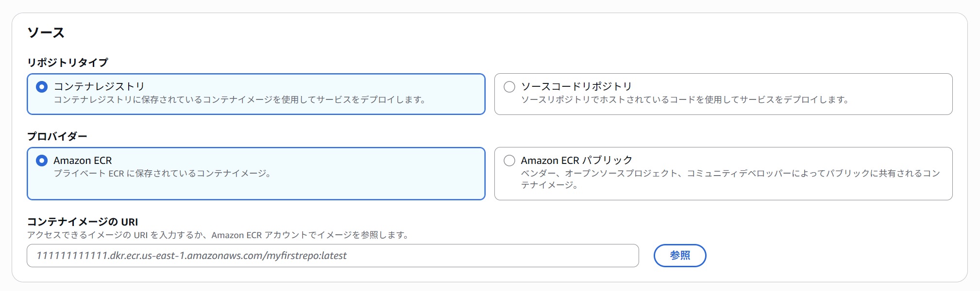
Task: Click the プライベート ECR description text
Action: 162,174
